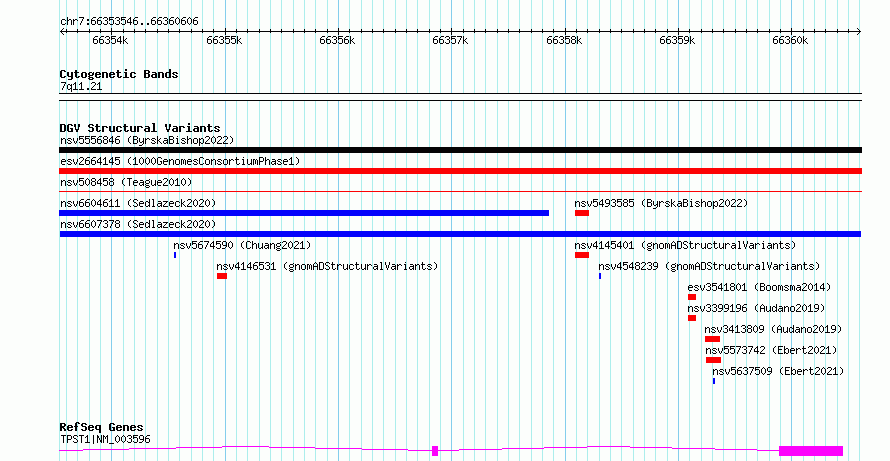
Task: Click the 66360k ruler tick label
Action: 790,40
